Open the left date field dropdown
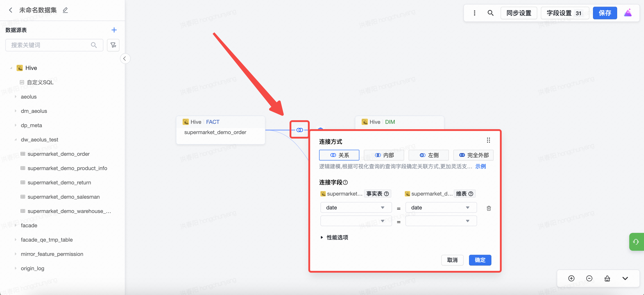The width and height of the screenshot is (644, 295). 356,208
